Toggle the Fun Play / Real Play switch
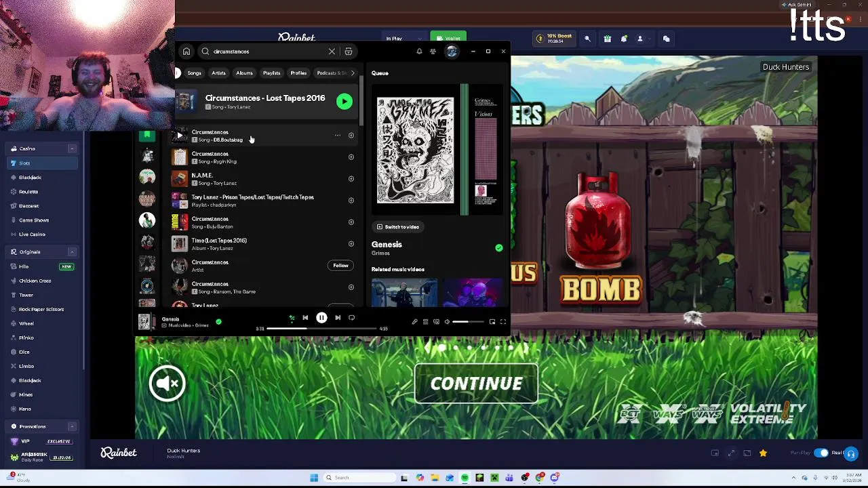The height and width of the screenshot is (488, 868). (x=821, y=453)
